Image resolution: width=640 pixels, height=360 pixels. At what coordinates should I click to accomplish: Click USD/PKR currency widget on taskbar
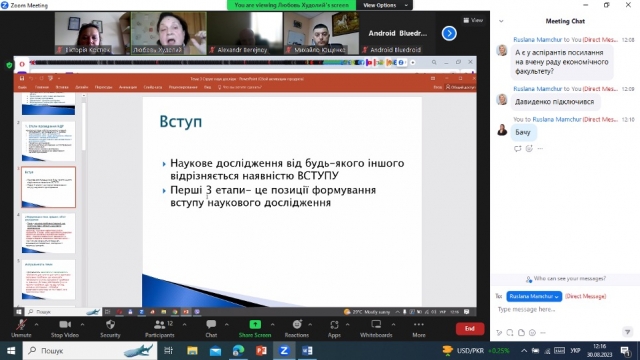click(x=476, y=351)
